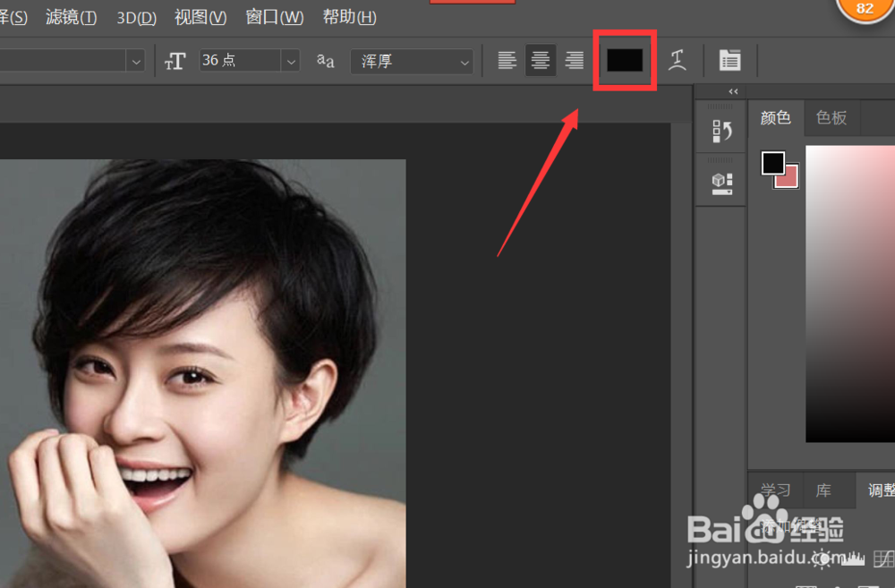895x588 pixels.
Task: Select the left-align text icon
Action: point(507,60)
